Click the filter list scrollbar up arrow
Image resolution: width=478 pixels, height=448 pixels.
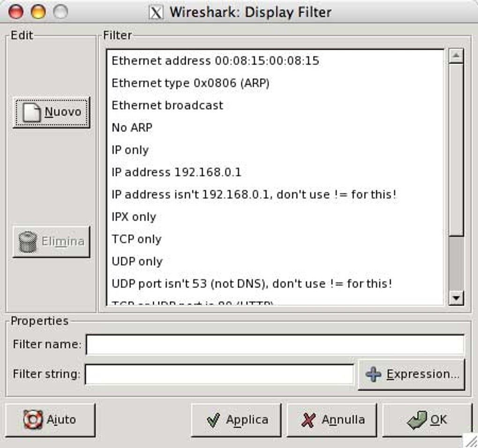456,56
